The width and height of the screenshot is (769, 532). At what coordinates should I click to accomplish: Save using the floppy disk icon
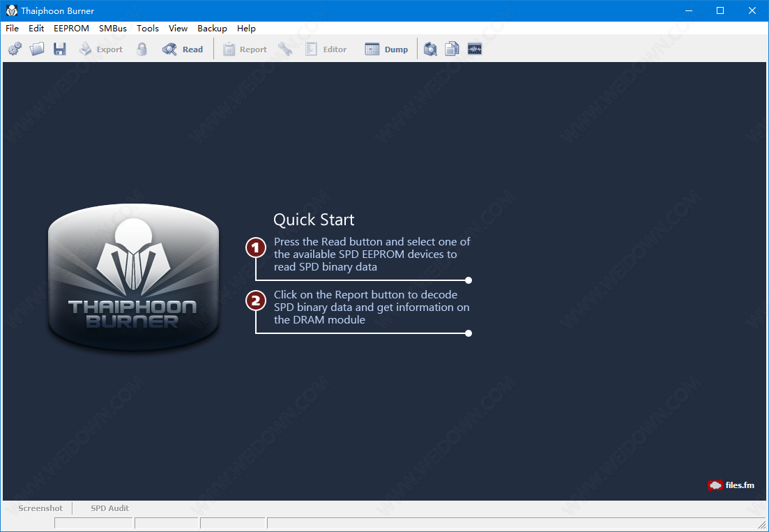60,49
